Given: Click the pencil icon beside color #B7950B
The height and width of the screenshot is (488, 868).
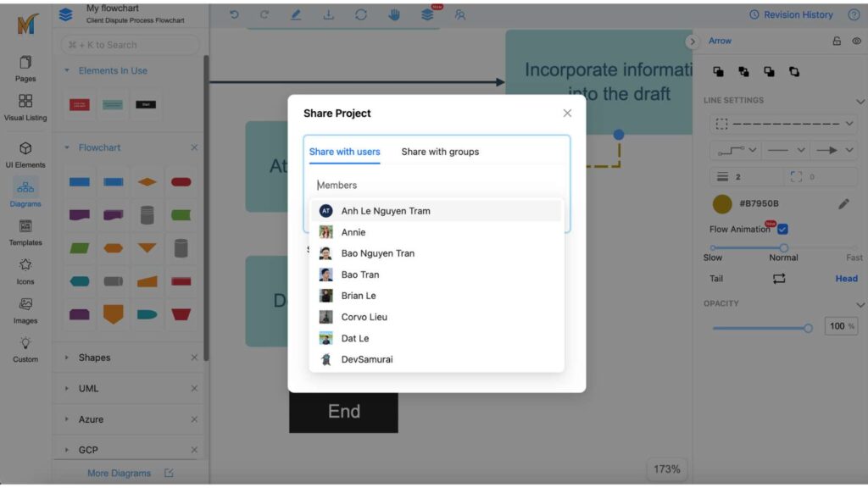Looking at the screenshot, I should [x=843, y=204].
